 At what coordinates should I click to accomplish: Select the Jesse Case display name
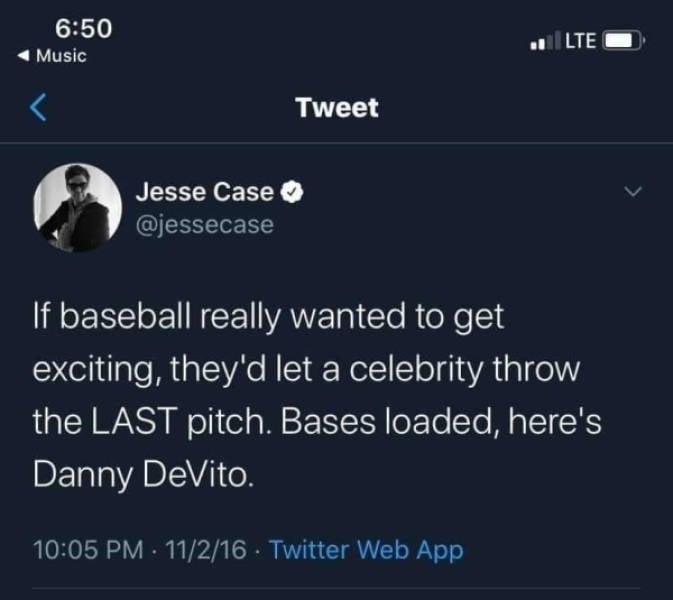pos(204,192)
